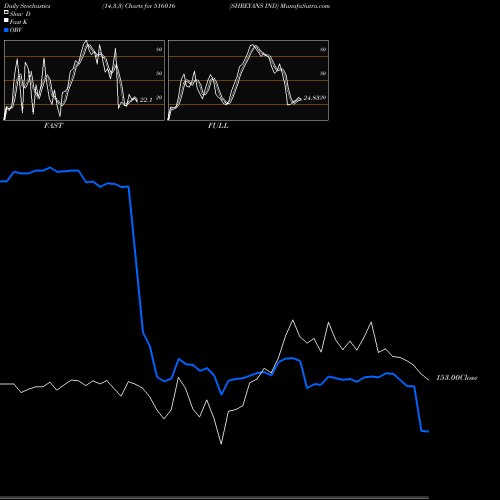Click the 80 level label in FULL chart
This screenshot has height=500, width=500.
(323, 49)
